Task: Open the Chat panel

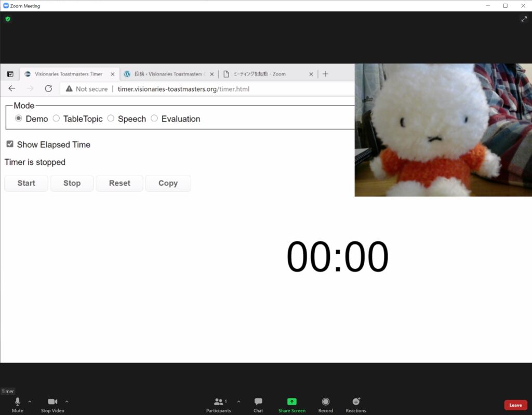Action: [x=258, y=405]
